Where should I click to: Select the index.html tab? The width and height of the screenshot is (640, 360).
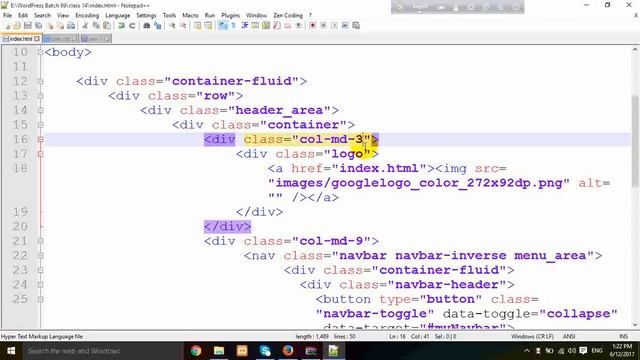20,39
